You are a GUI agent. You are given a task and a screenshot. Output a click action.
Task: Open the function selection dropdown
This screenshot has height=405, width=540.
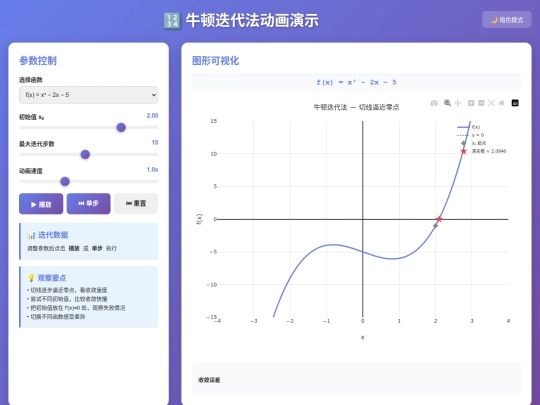89,95
